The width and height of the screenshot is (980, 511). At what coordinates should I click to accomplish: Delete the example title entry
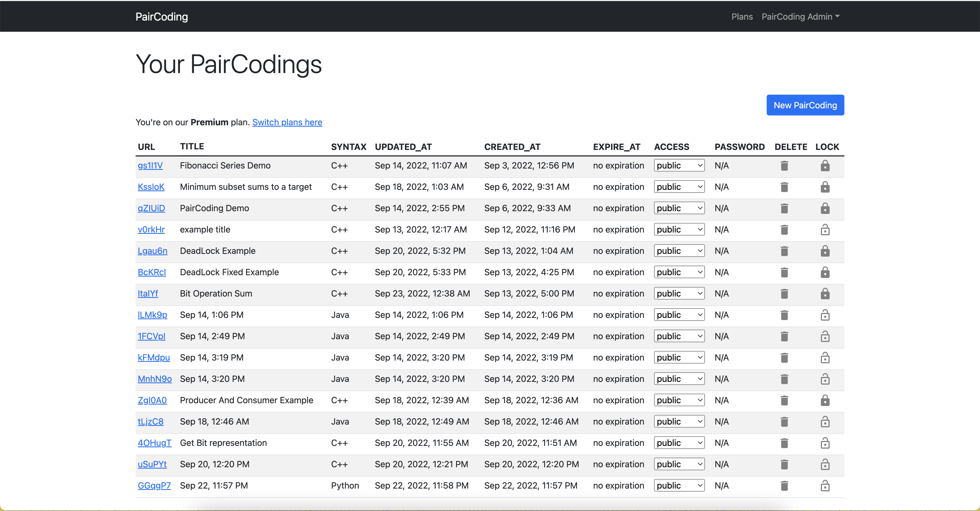(x=784, y=230)
